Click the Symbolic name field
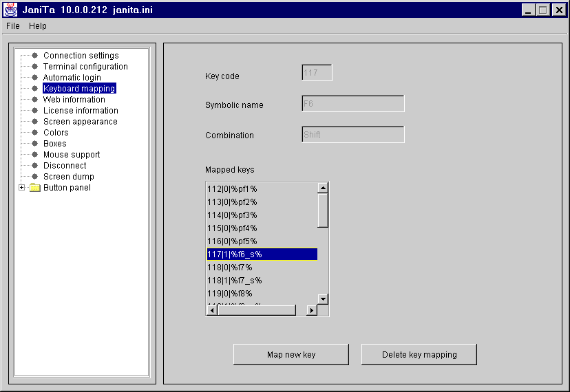Screen dimensions: 570x392 (352, 104)
